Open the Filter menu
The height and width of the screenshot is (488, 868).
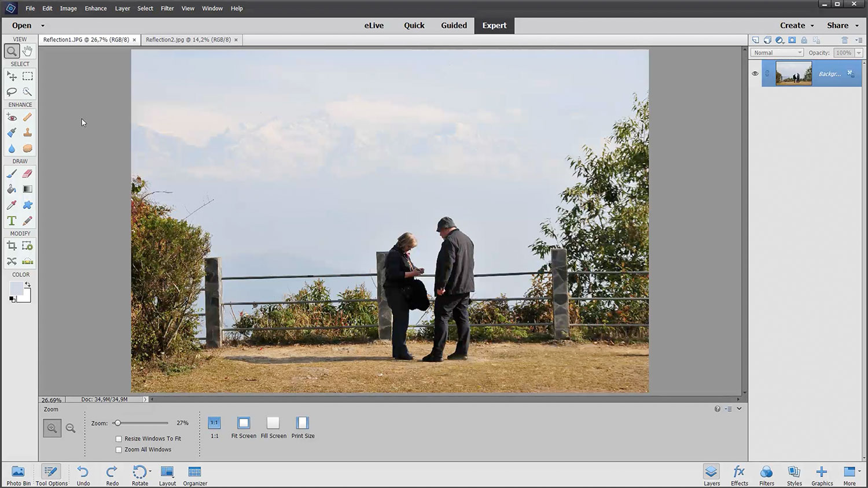coord(167,9)
